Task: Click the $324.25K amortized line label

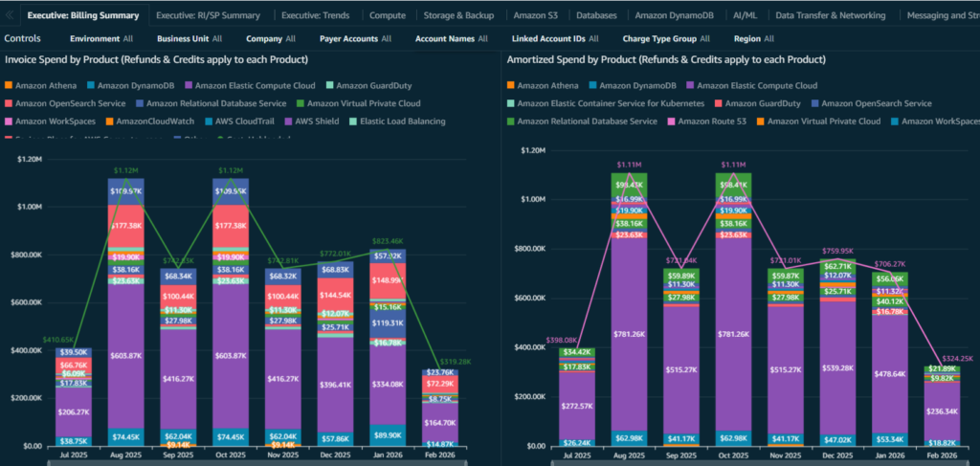Action: coord(958,359)
